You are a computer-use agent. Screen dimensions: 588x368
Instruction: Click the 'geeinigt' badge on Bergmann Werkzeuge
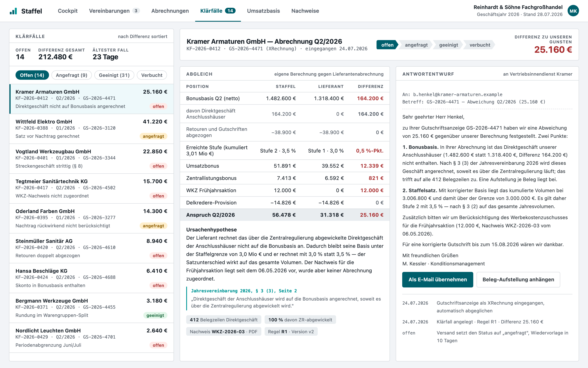pos(155,315)
